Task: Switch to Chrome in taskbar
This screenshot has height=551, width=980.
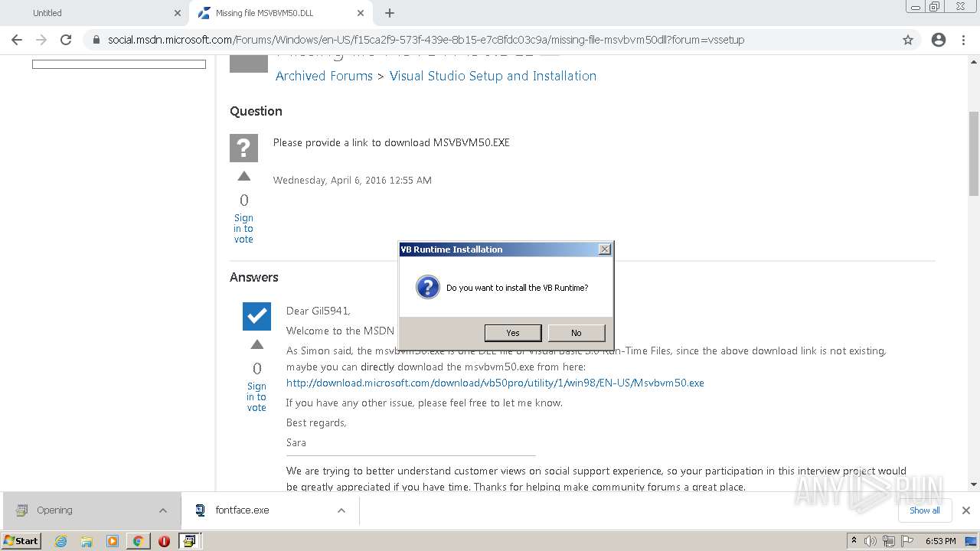Action: [x=139, y=541]
